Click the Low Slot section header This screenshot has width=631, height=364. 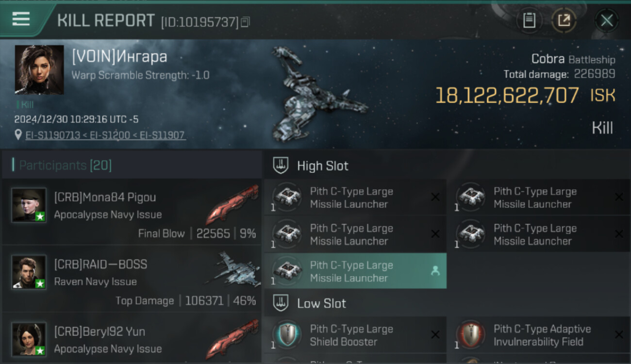tap(321, 304)
